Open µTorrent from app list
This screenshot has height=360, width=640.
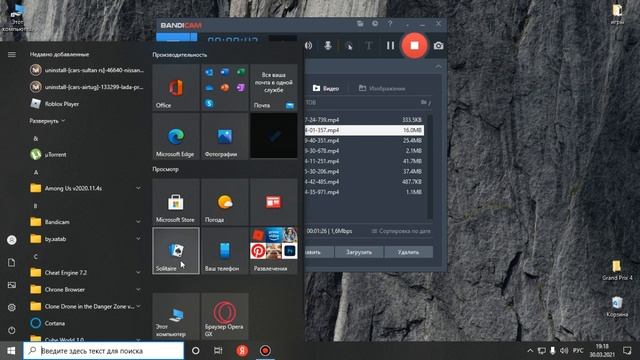pos(87,154)
